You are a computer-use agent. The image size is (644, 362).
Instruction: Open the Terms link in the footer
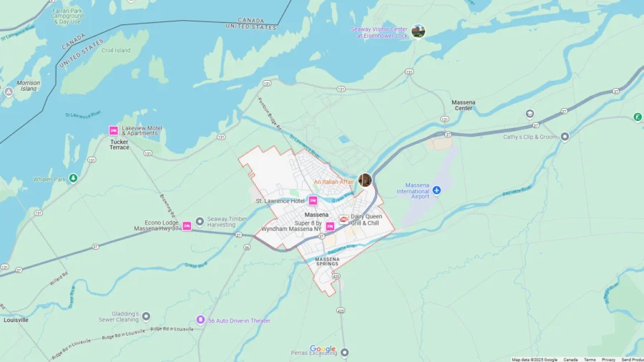tap(590, 360)
